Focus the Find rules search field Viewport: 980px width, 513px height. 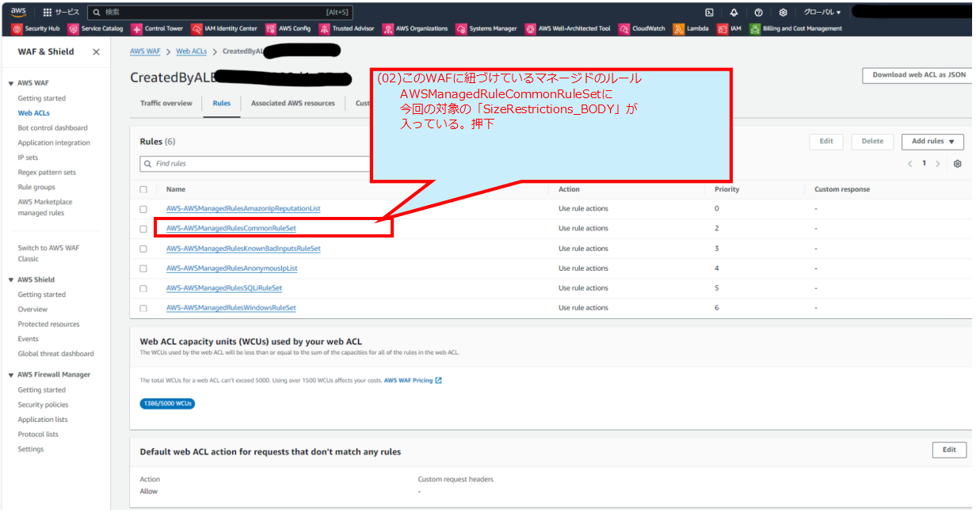coord(255,164)
